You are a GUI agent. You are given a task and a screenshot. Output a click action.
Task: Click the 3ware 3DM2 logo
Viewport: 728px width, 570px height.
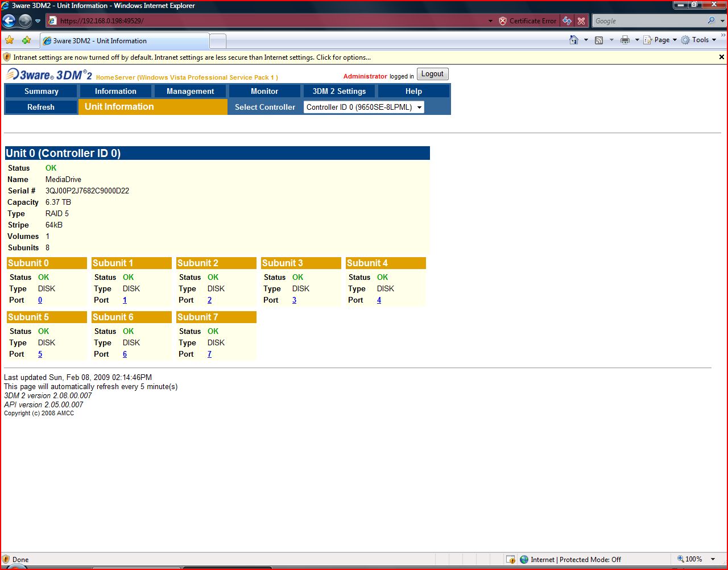tap(49, 75)
